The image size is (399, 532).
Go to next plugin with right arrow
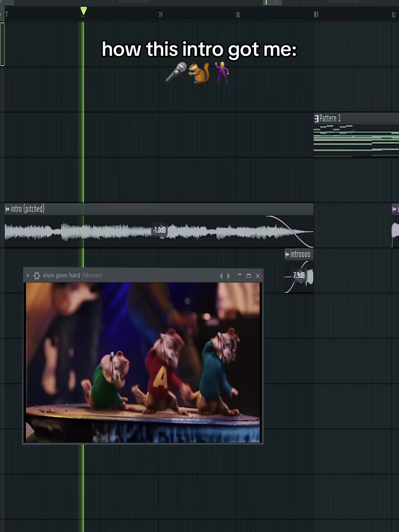coord(229,276)
